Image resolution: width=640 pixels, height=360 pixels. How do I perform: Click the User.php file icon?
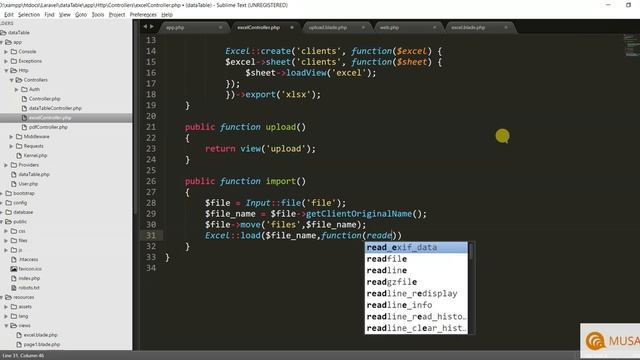pyautogui.click(x=14, y=184)
